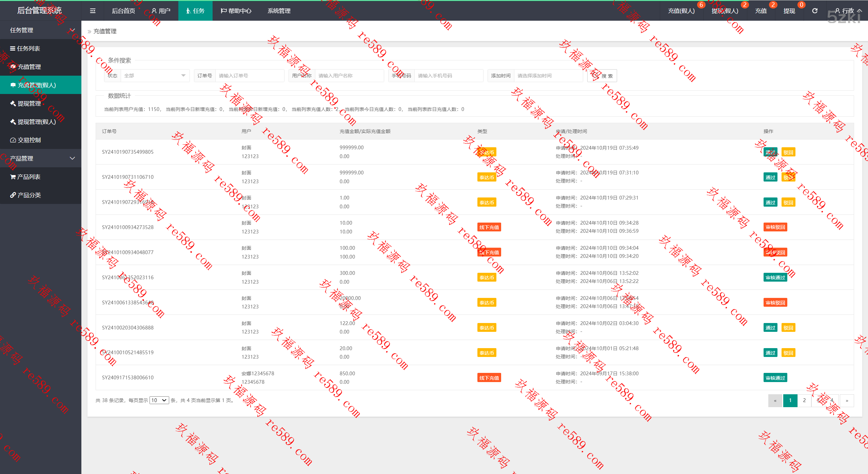Image resolution: width=868 pixels, height=474 pixels.
Task: Click the 搜索 search button
Action: (x=602, y=76)
